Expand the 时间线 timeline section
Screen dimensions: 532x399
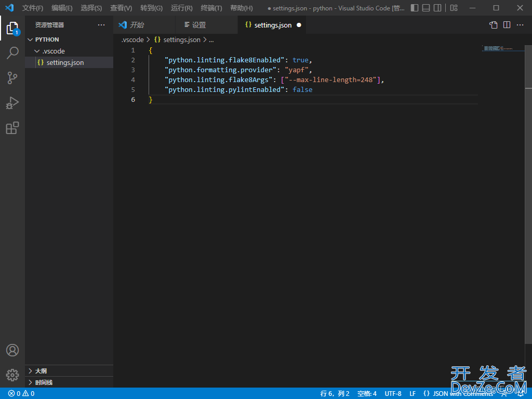click(69, 382)
